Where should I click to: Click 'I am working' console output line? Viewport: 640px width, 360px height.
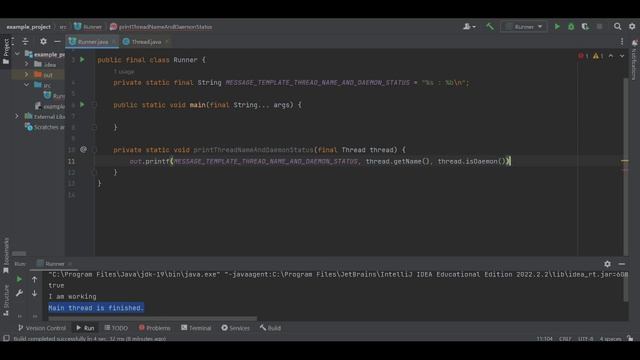[x=72, y=296]
